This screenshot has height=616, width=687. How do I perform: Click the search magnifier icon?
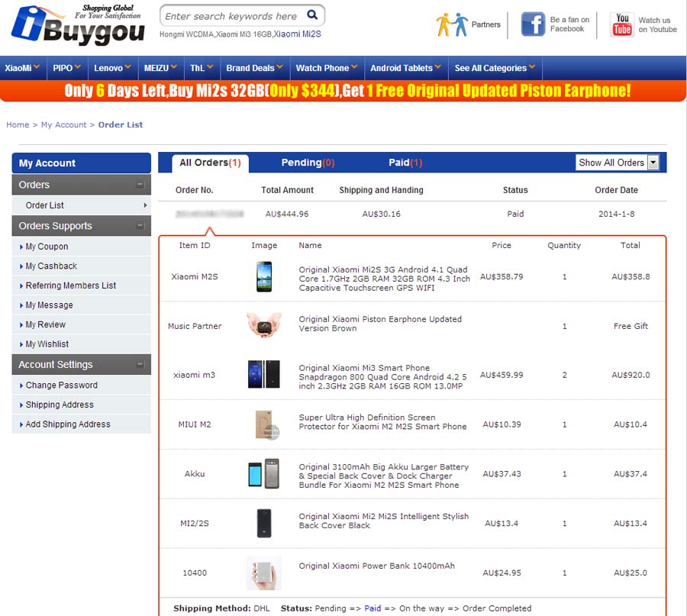[312, 15]
